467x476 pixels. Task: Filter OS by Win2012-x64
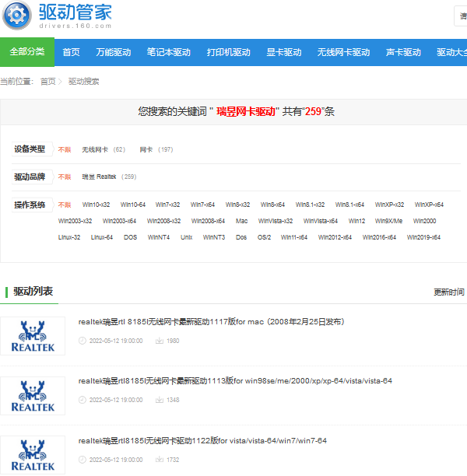coord(335,237)
